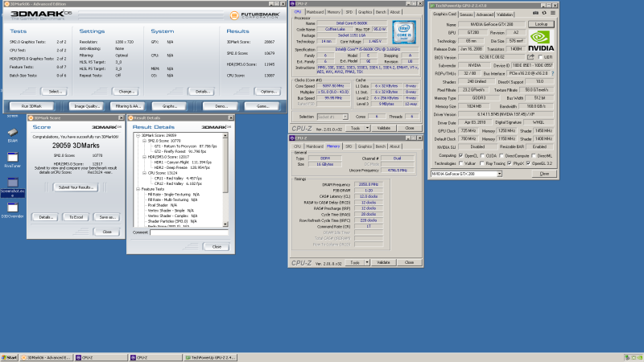
Task: Toggle the DirectML checkbox
Action: pyautogui.click(x=534, y=155)
